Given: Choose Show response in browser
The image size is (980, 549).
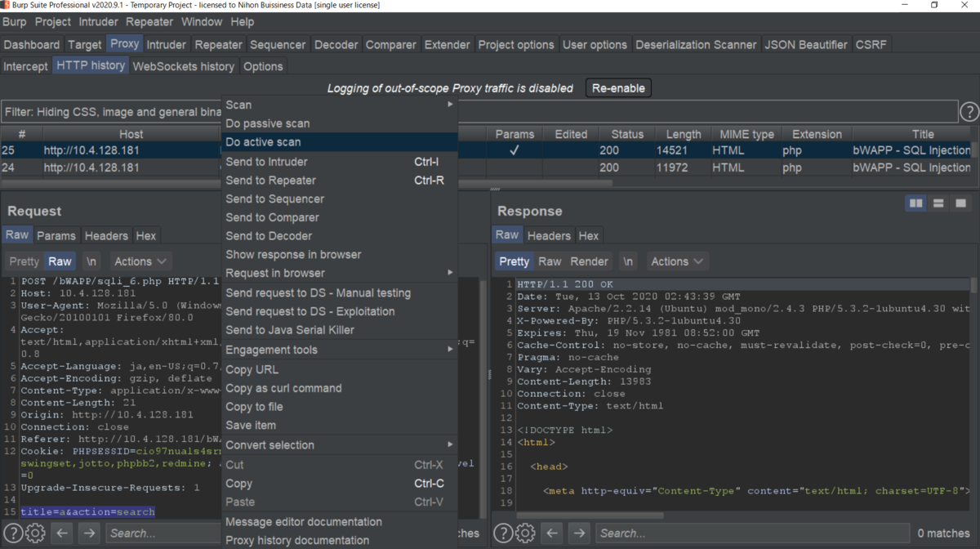Looking at the screenshot, I should point(339,254).
